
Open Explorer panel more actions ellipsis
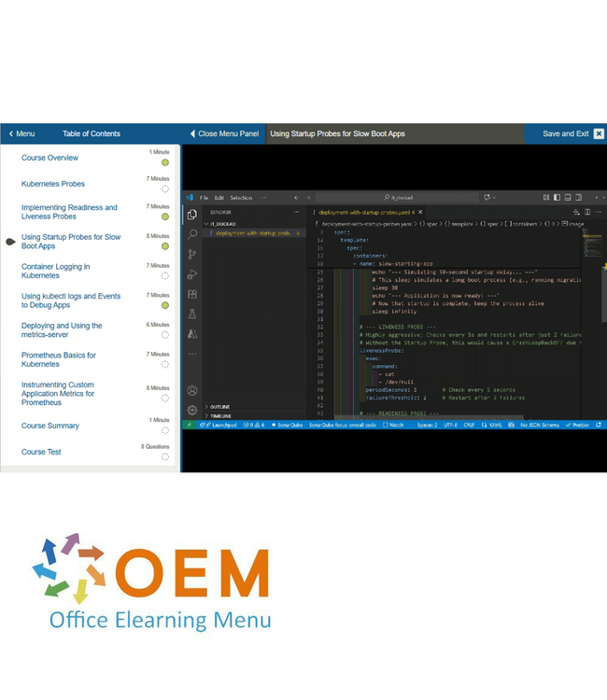(297, 212)
